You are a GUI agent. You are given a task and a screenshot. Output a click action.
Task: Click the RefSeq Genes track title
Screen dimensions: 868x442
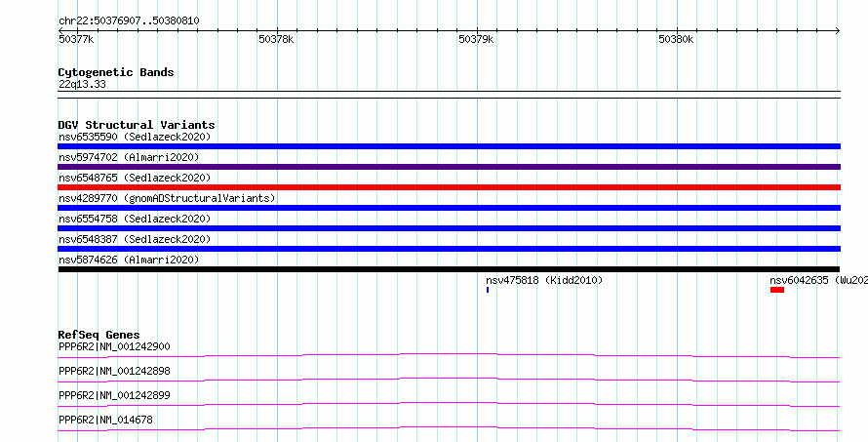99,335
